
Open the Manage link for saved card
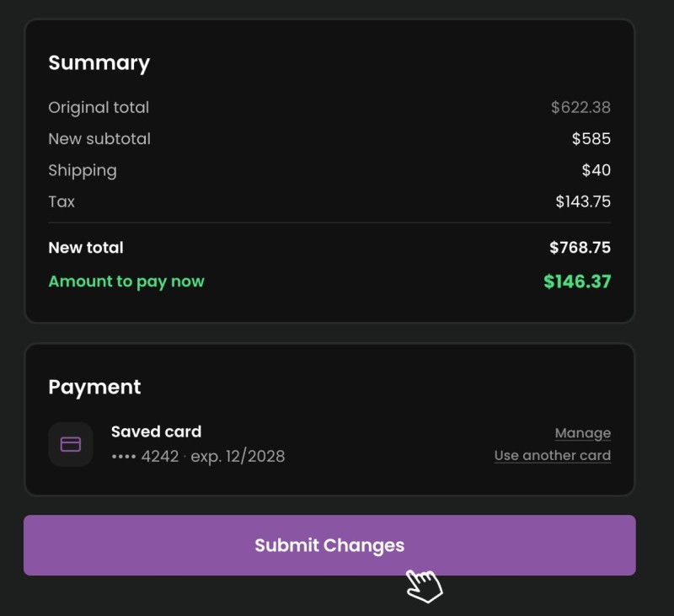[x=582, y=433]
